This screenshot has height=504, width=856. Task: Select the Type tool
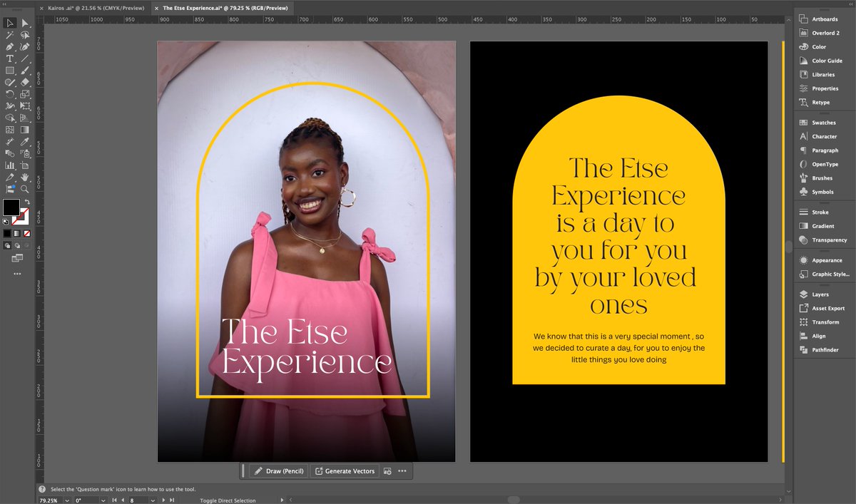[10, 58]
